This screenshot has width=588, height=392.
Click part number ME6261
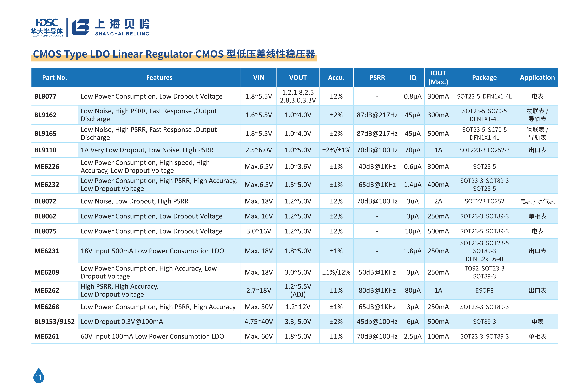[47, 336]
